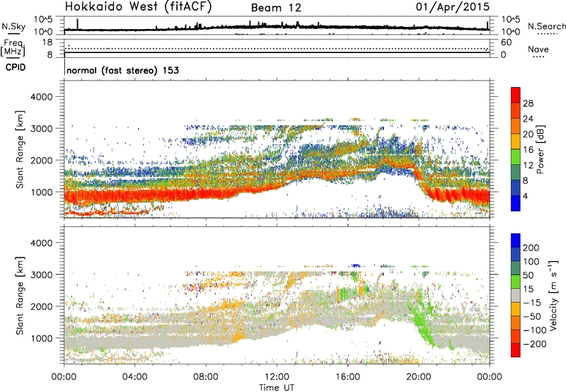The height and width of the screenshot is (392, 566).
Task: Click the blue top of velocity colorbar
Action: [x=516, y=241]
